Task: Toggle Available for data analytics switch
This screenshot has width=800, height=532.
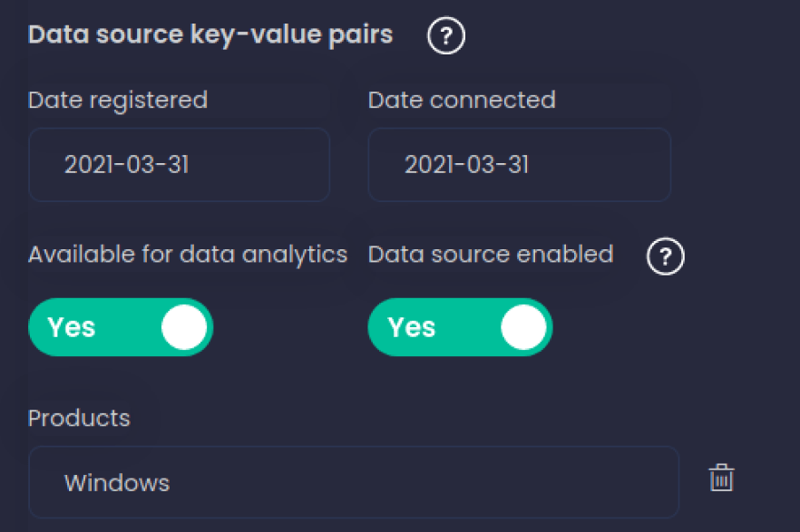Action: 121,327
